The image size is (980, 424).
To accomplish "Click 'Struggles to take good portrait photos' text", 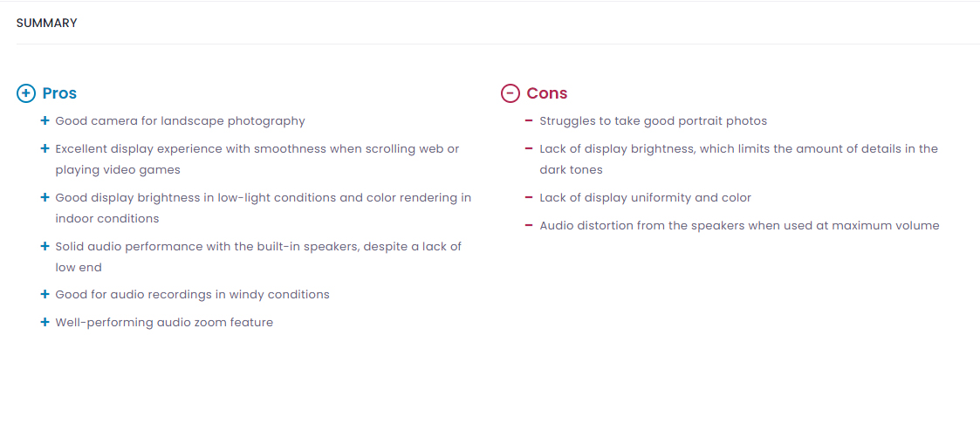I will [x=653, y=121].
